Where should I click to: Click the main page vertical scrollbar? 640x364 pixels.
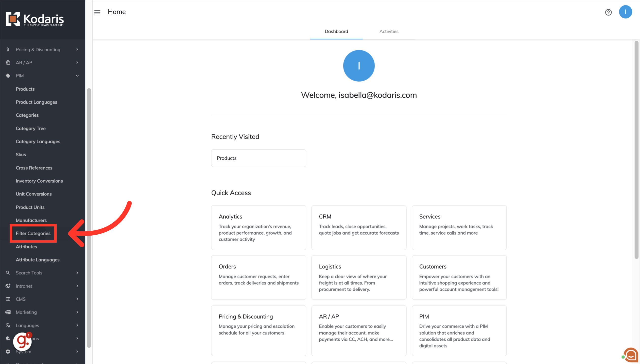click(x=636, y=150)
